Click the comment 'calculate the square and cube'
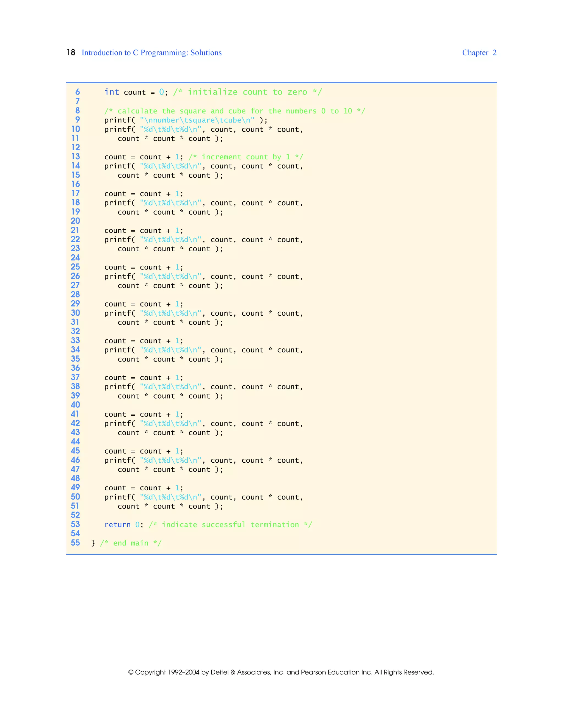The height and width of the screenshot is (728, 563). (x=235, y=111)
